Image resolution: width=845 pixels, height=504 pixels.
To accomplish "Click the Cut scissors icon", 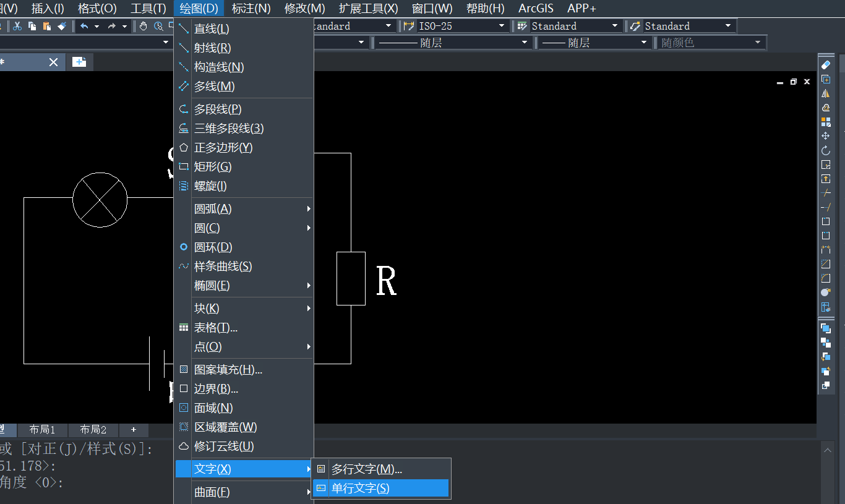I will [17, 26].
